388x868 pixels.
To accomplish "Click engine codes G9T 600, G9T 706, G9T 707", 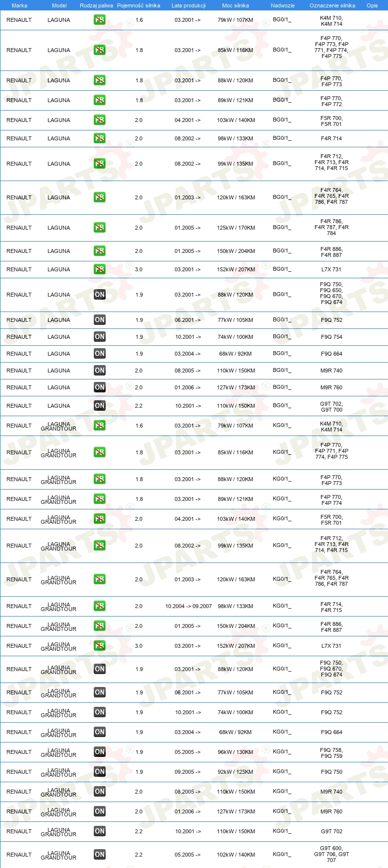I will 331,854.
